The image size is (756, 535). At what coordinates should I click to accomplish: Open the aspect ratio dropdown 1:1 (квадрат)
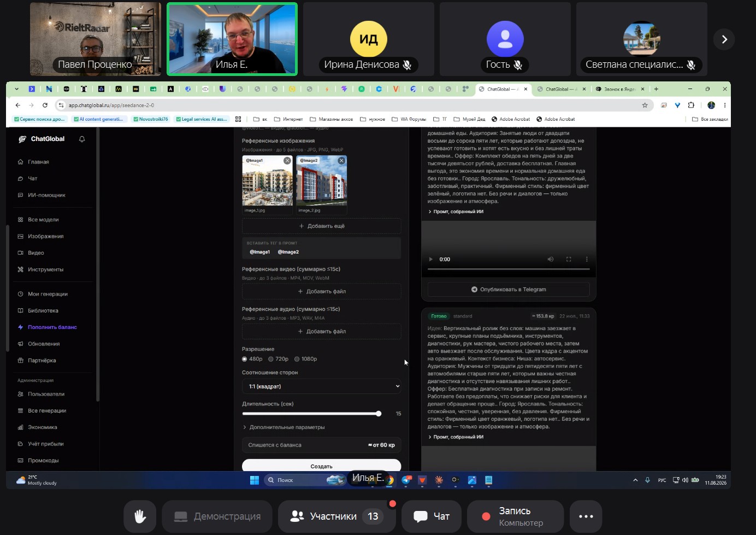pyautogui.click(x=321, y=386)
